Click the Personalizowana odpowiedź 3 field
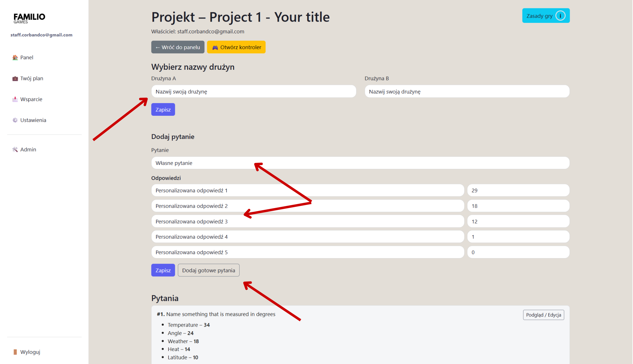The height and width of the screenshot is (364, 633). pyautogui.click(x=308, y=221)
